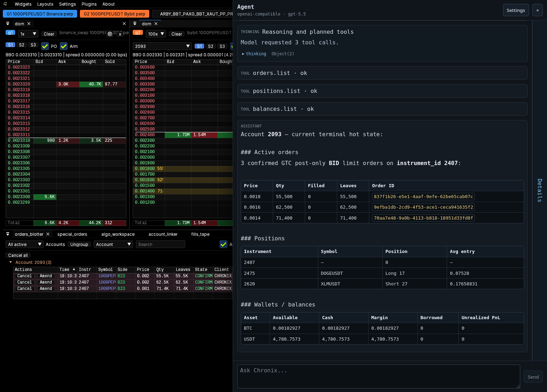The width and height of the screenshot is (547, 392).
Task: Select S1 in the left dom panel
Action: point(11,45)
